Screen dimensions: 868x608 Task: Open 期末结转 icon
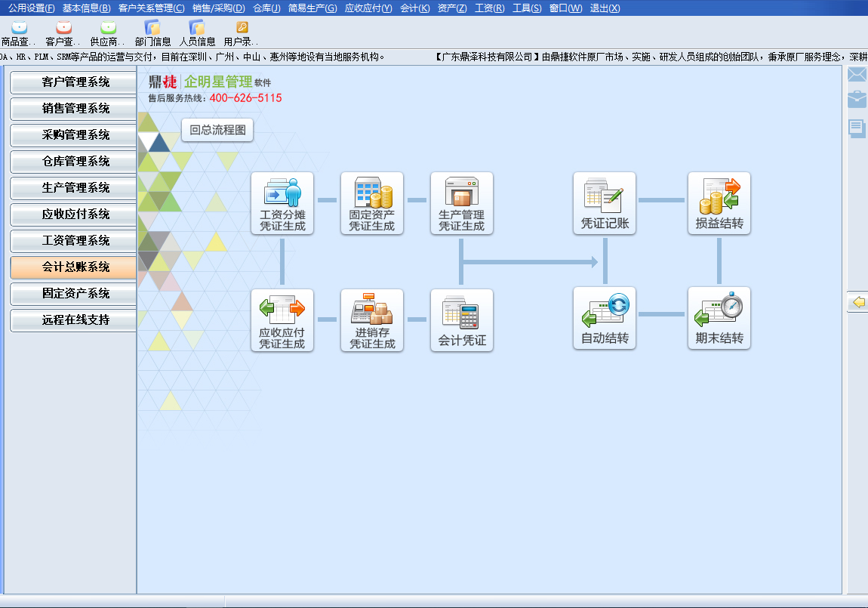[x=719, y=317]
